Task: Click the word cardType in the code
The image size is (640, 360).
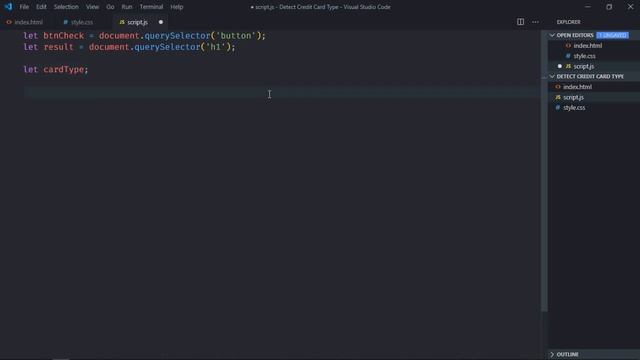Action: [63, 69]
